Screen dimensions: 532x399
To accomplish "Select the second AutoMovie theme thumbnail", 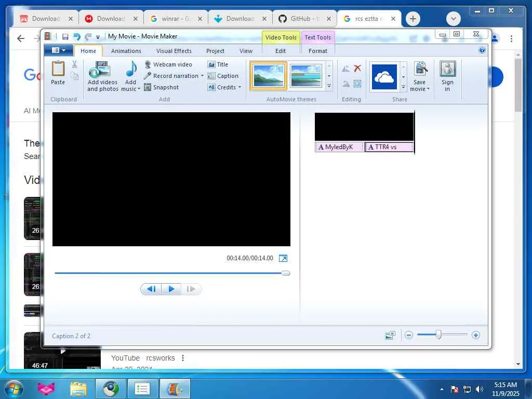I will tap(305, 76).
